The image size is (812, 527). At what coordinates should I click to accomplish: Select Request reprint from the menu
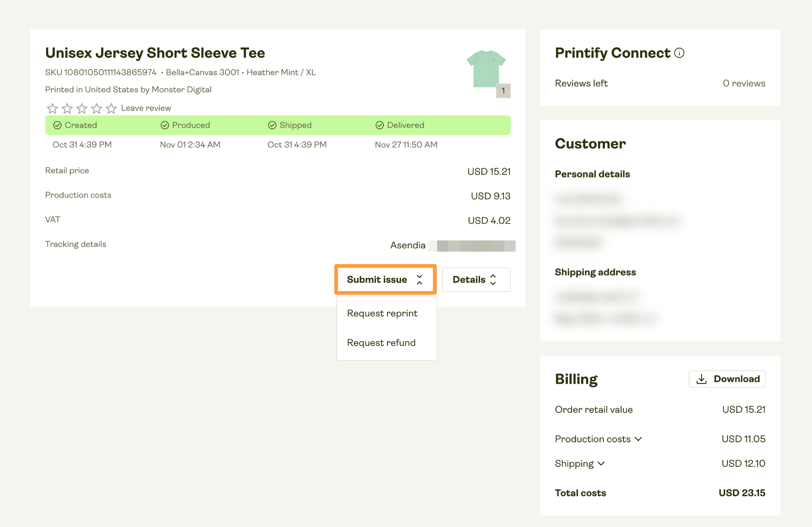pyautogui.click(x=382, y=313)
